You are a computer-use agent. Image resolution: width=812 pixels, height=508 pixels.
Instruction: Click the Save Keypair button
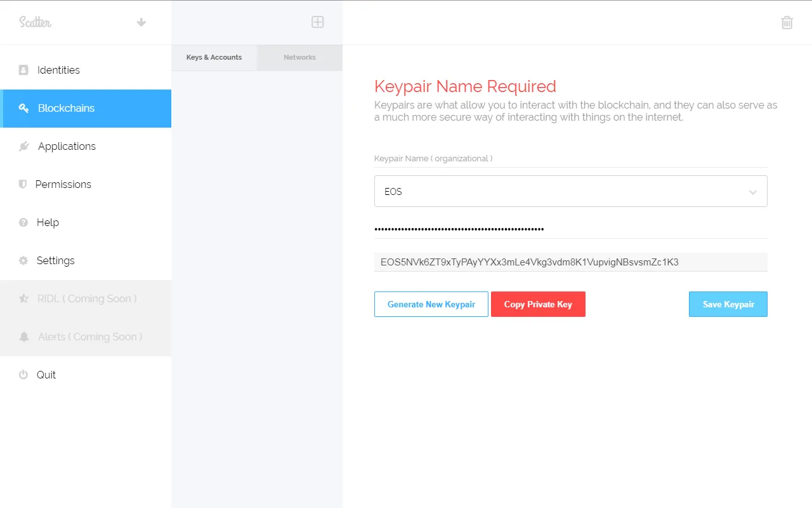pyautogui.click(x=728, y=304)
